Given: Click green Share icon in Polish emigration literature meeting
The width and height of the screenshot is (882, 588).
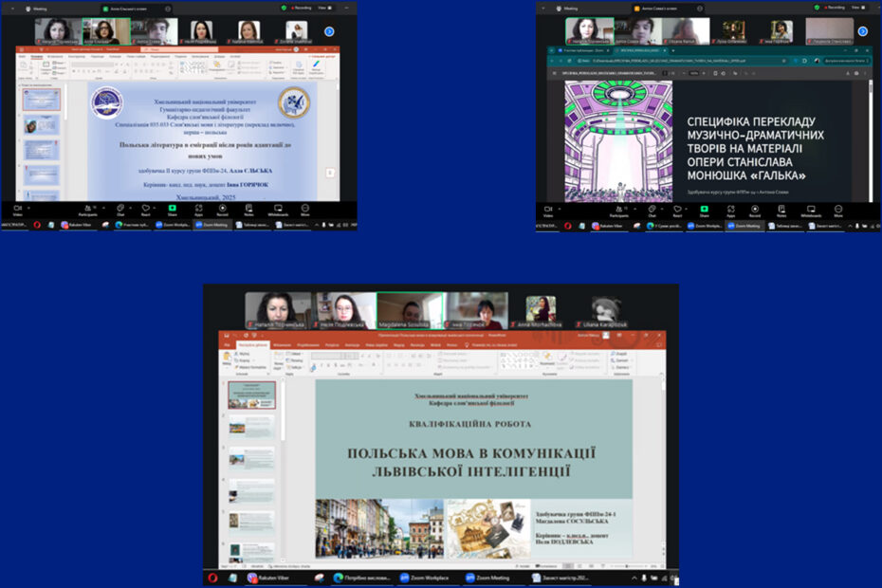Looking at the screenshot, I should (173, 210).
